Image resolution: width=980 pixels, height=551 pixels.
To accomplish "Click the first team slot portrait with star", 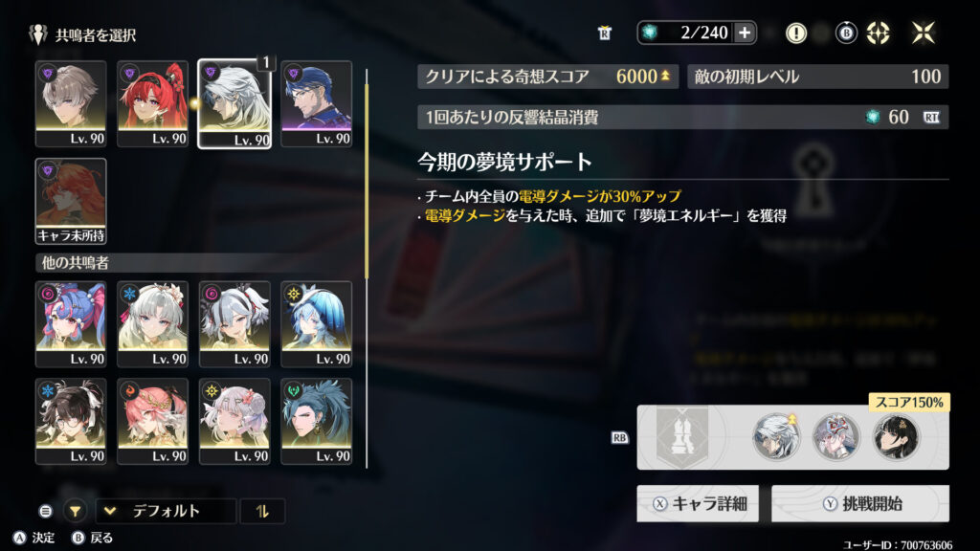I will [776, 436].
